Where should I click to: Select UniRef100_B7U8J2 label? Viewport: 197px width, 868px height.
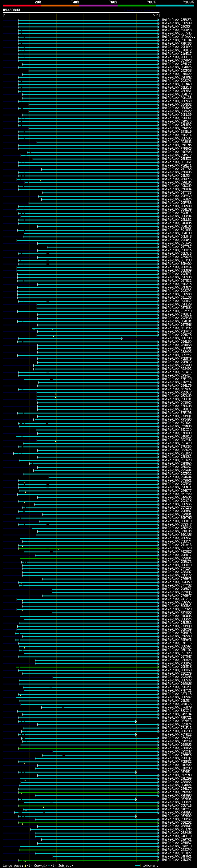coord(176,50)
